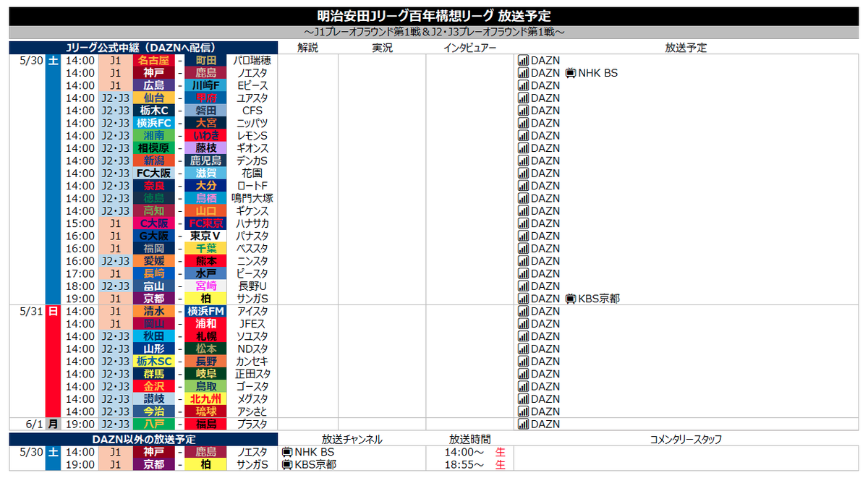
Task: Click the Jリーグ公式中継（DAZNへ配信） section header
Action: tap(143, 48)
